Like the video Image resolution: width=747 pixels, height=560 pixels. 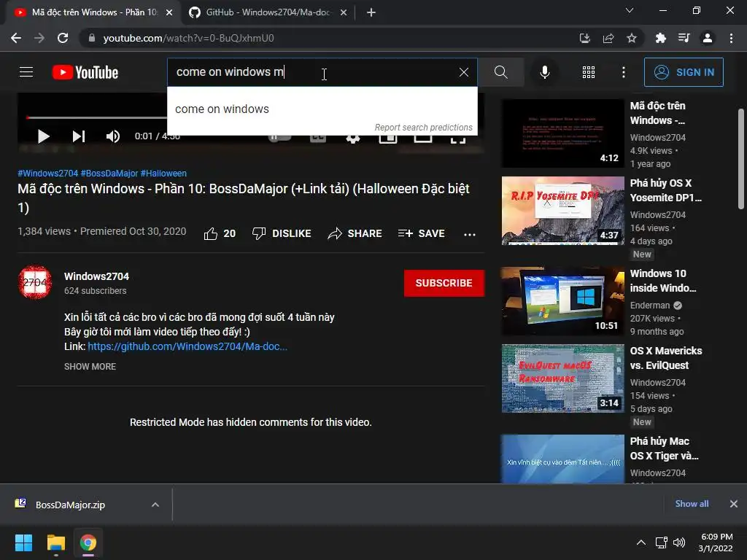pyautogui.click(x=220, y=233)
